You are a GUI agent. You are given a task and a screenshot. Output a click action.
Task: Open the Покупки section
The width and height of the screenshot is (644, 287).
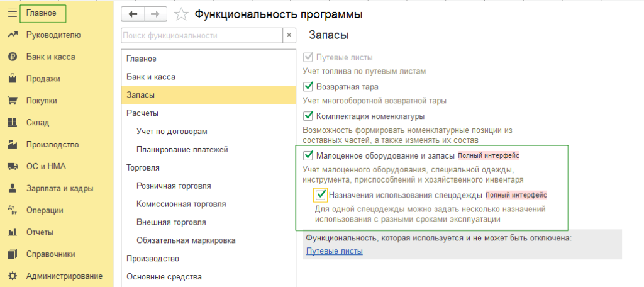(42, 101)
